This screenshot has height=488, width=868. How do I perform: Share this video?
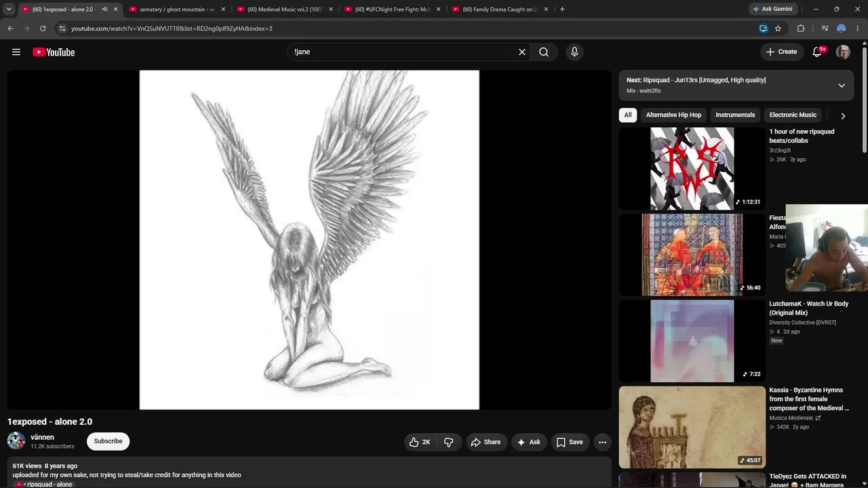tap(486, 442)
